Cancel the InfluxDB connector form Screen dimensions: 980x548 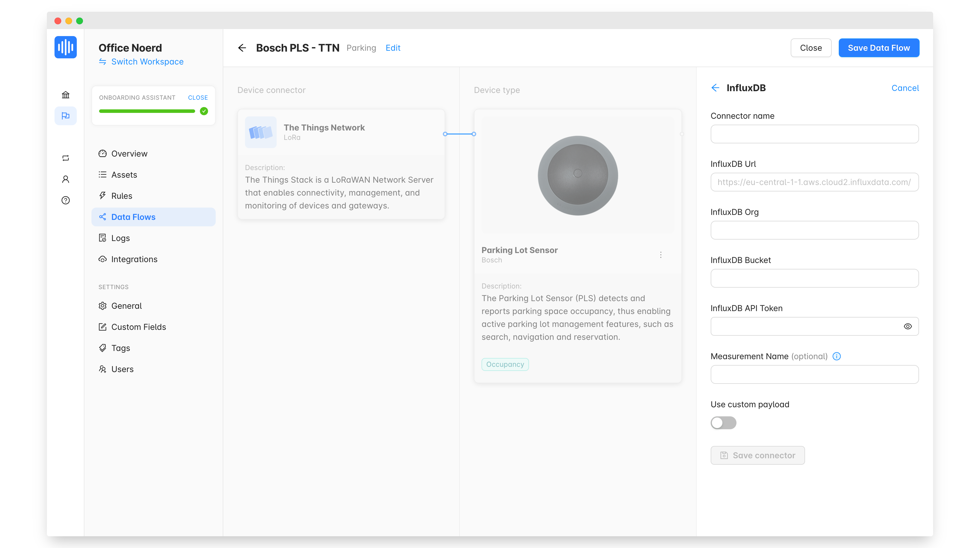(x=905, y=88)
